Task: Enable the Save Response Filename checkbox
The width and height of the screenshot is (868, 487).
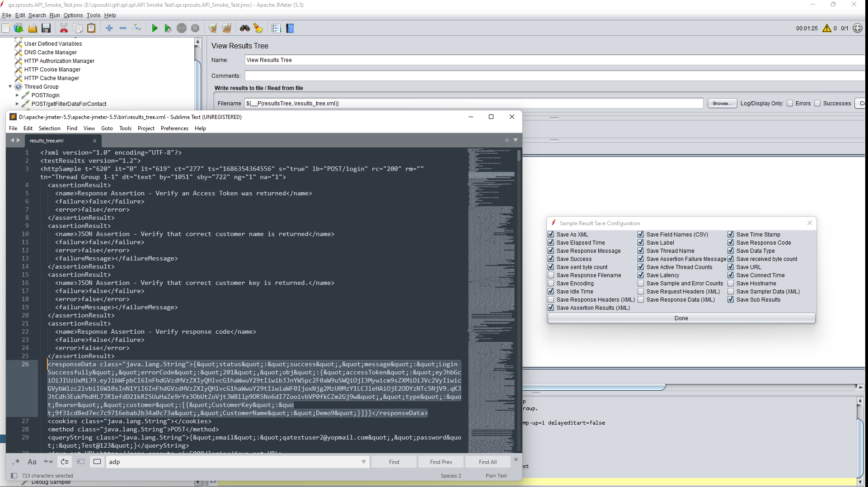Action: pyautogui.click(x=551, y=275)
